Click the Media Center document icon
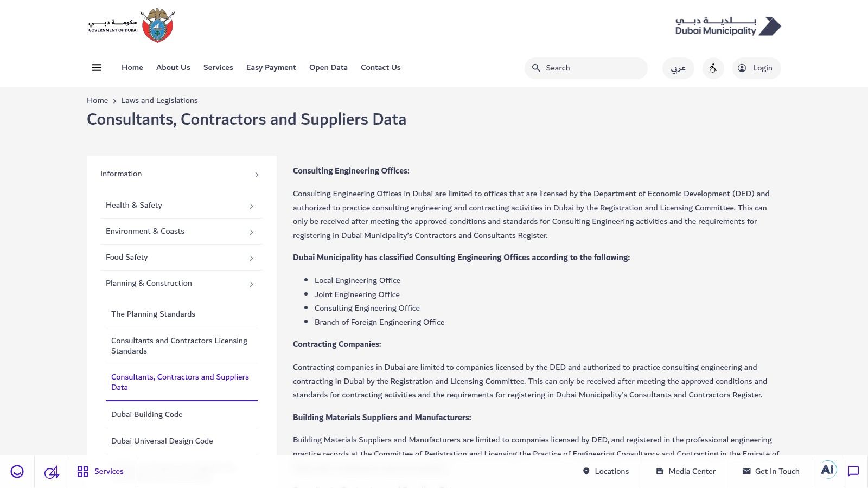The height and width of the screenshot is (488, 868). [x=660, y=471]
